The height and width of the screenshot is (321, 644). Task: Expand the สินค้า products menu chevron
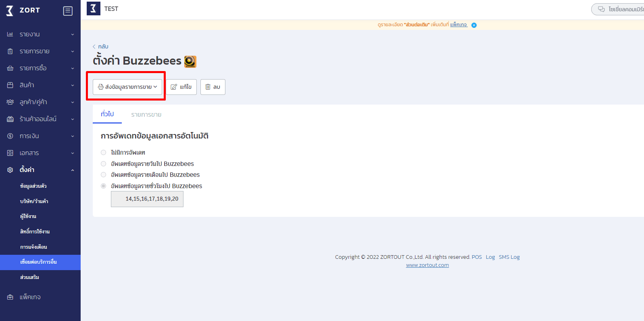(73, 86)
